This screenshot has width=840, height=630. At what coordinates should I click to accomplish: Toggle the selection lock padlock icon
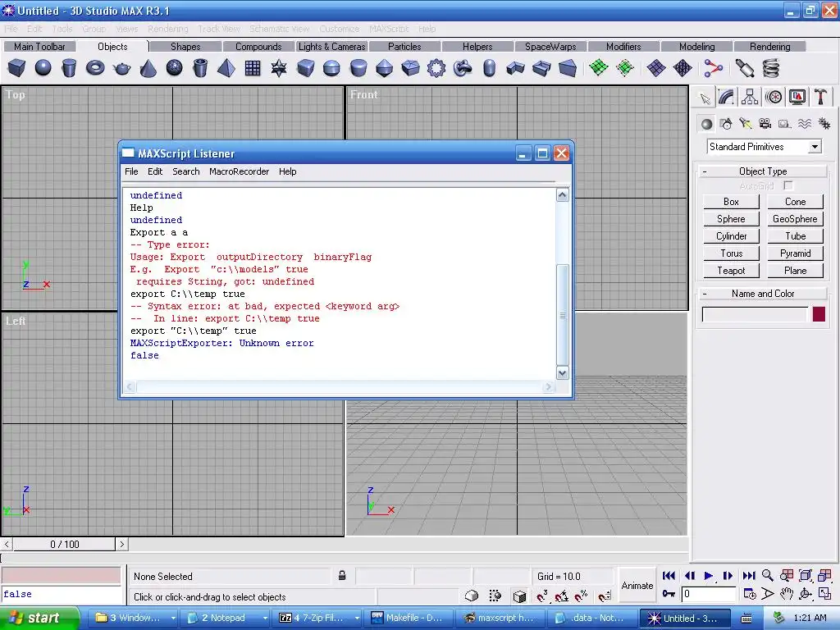(x=342, y=576)
